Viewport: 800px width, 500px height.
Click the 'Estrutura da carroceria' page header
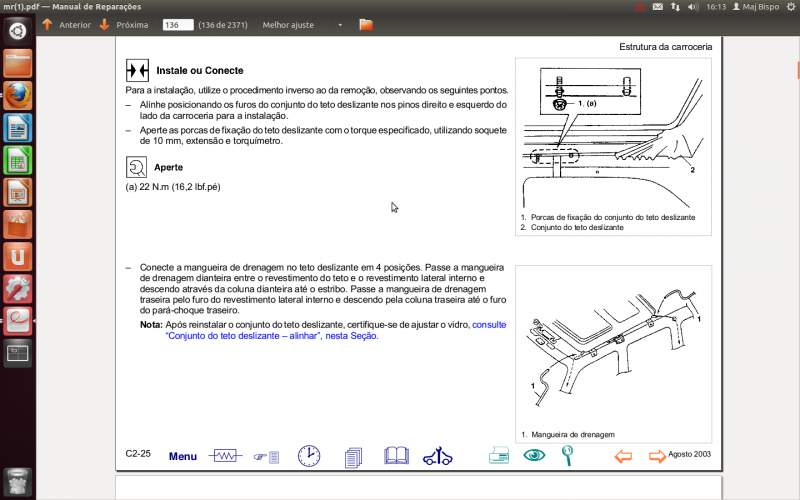click(665, 46)
